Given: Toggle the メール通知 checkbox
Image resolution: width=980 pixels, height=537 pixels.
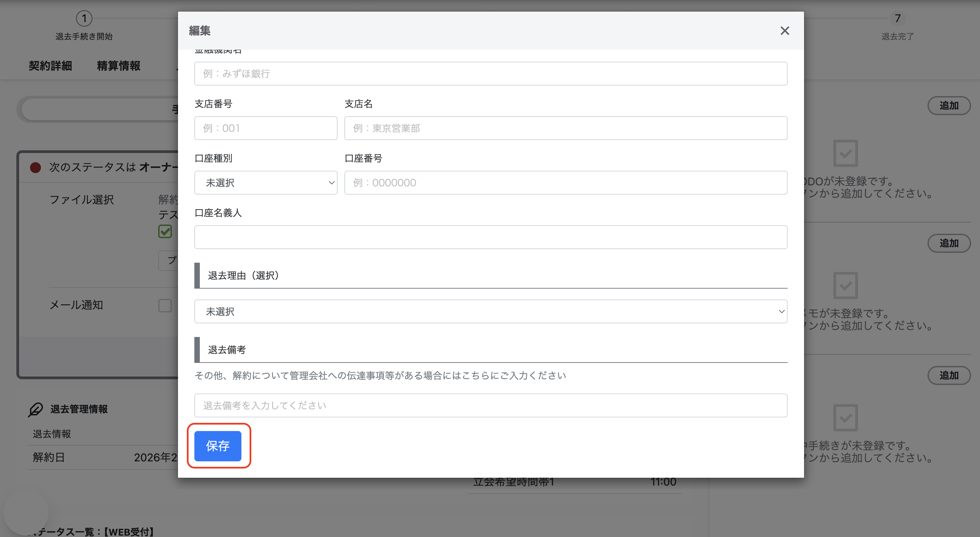Looking at the screenshot, I should (x=165, y=306).
